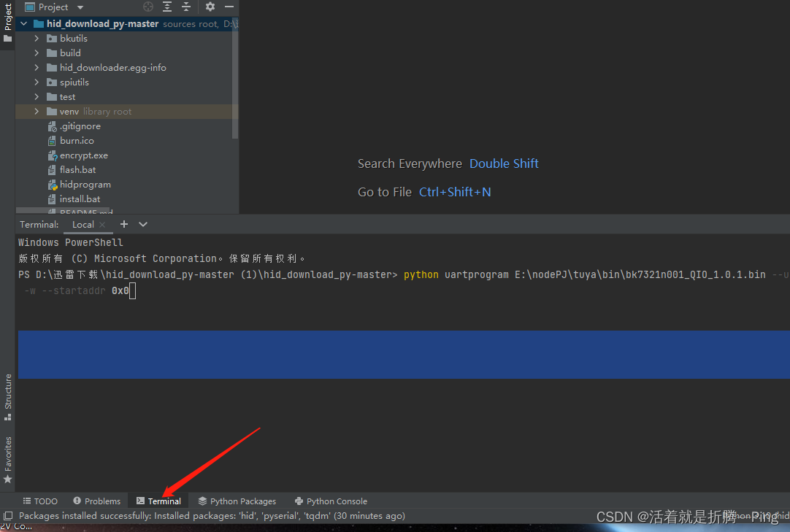Click the install.bat file icon
This screenshot has height=532, width=790.
(x=52, y=199)
